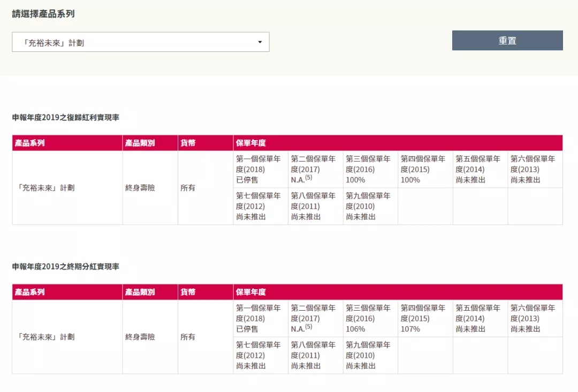Click 終身壽險 cell in 復歸紅利 table
578x392 pixels.
tap(150, 188)
